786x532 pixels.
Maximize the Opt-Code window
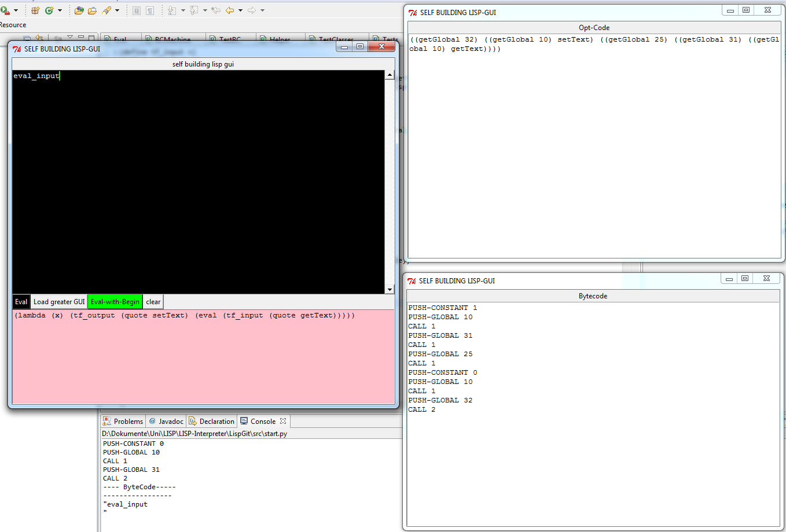coord(747,10)
